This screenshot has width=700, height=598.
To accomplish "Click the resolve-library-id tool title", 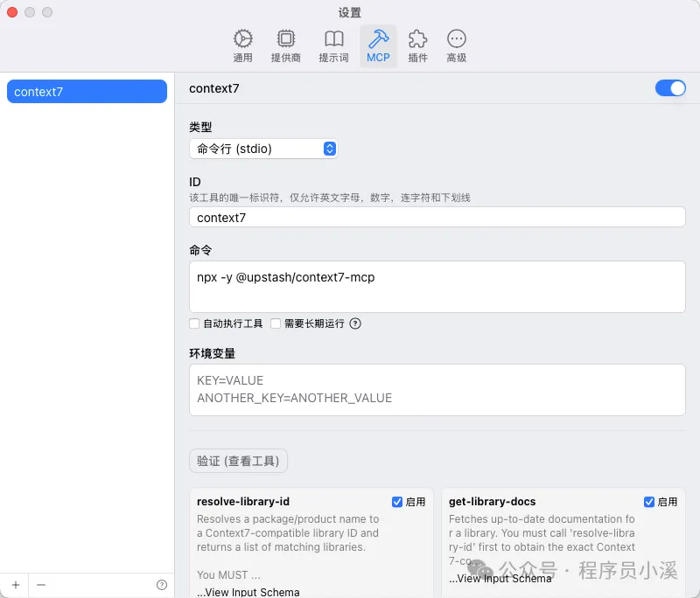I will tap(243, 502).
